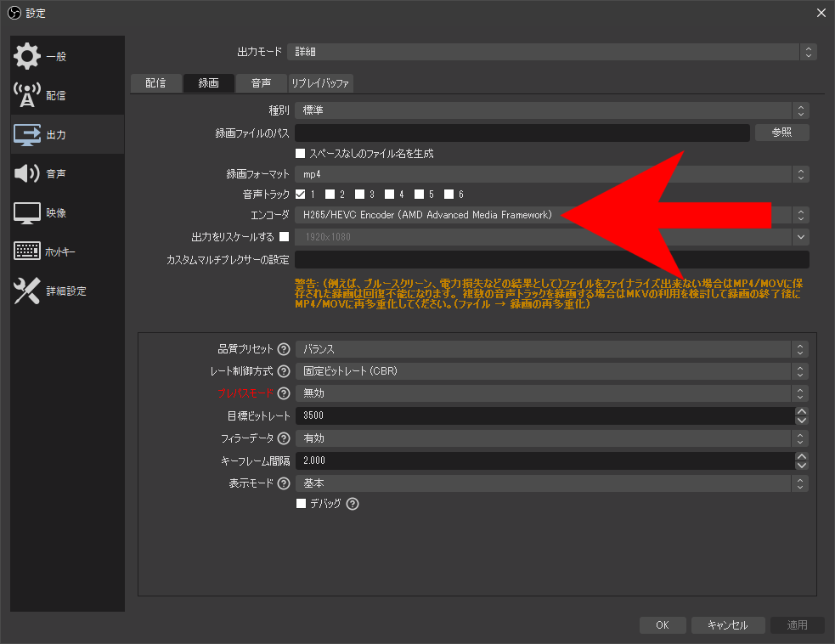
Task: Increase 目標ビットレート with up arrow
Action: pyautogui.click(x=802, y=411)
